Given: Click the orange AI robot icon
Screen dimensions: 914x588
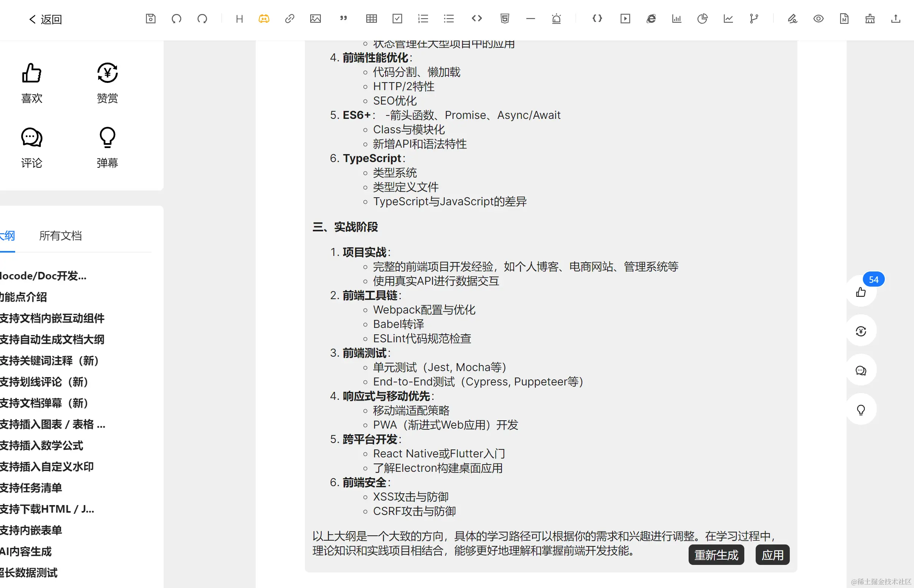Looking at the screenshot, I should (x=264, y=18).
